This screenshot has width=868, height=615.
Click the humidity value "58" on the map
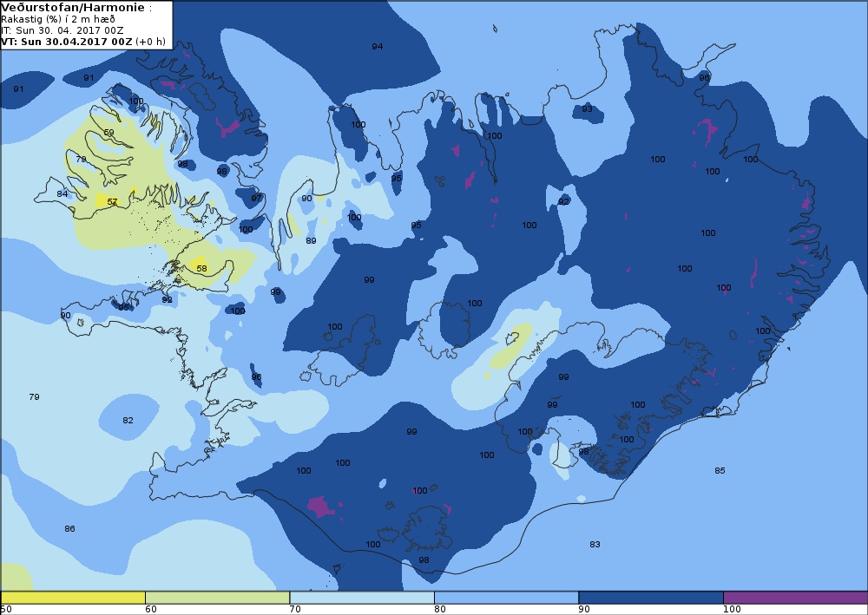tap(201, 269)
